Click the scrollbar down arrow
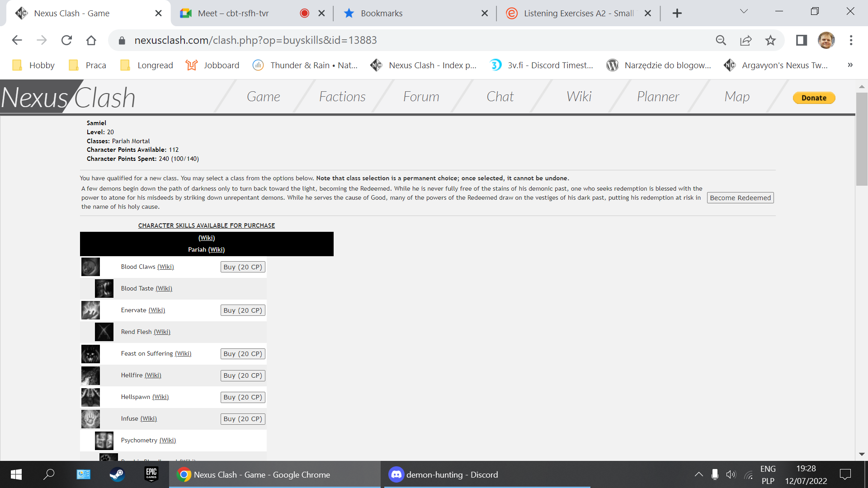Screen dimensions: 868x488 coord(862,454)
